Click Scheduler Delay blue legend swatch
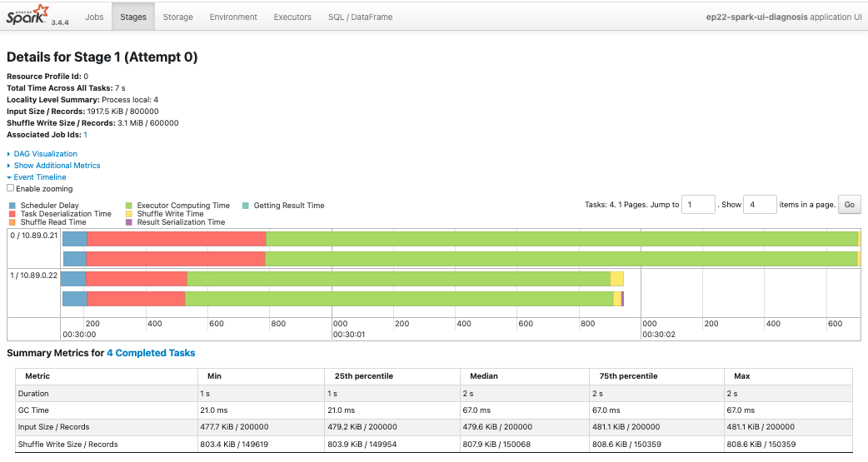The width and height of the screenshot is (868, 462). point(12,206)
